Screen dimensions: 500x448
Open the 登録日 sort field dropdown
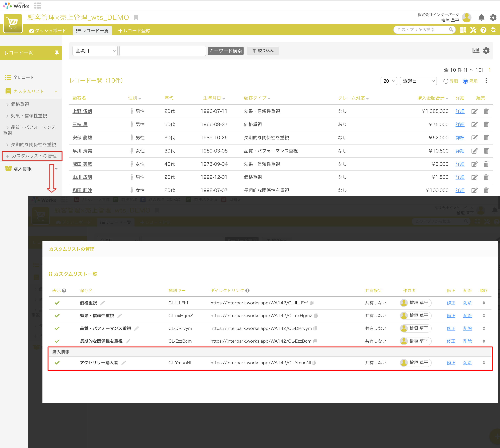click(418, 81)
